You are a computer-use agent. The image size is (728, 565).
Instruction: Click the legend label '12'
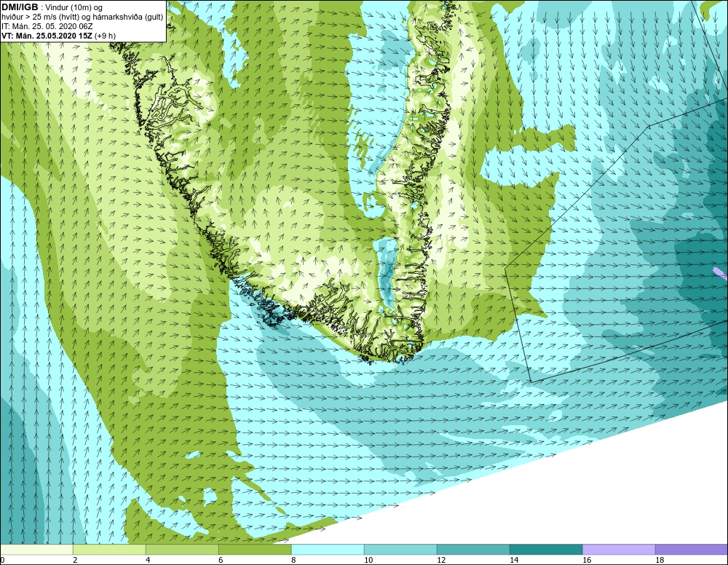pyautogui.click(x=441, y=561)
